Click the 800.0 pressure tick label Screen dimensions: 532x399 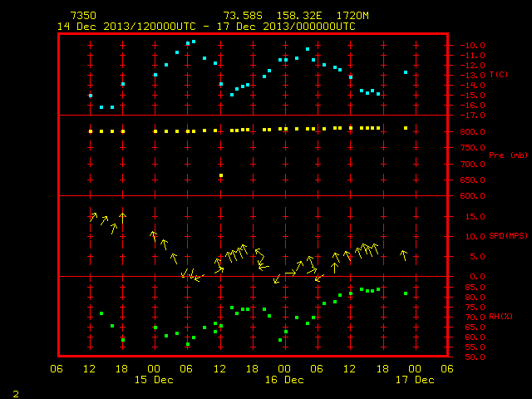click(x=472, y=131)
